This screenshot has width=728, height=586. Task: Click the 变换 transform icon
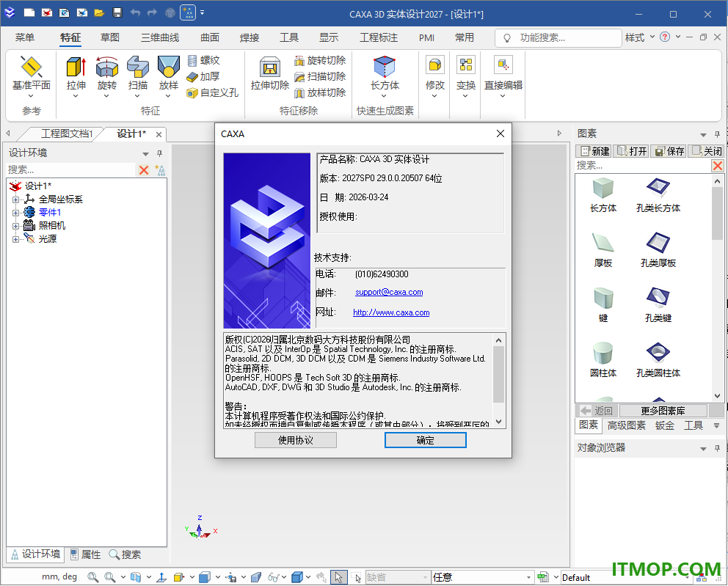coord(466,65)
